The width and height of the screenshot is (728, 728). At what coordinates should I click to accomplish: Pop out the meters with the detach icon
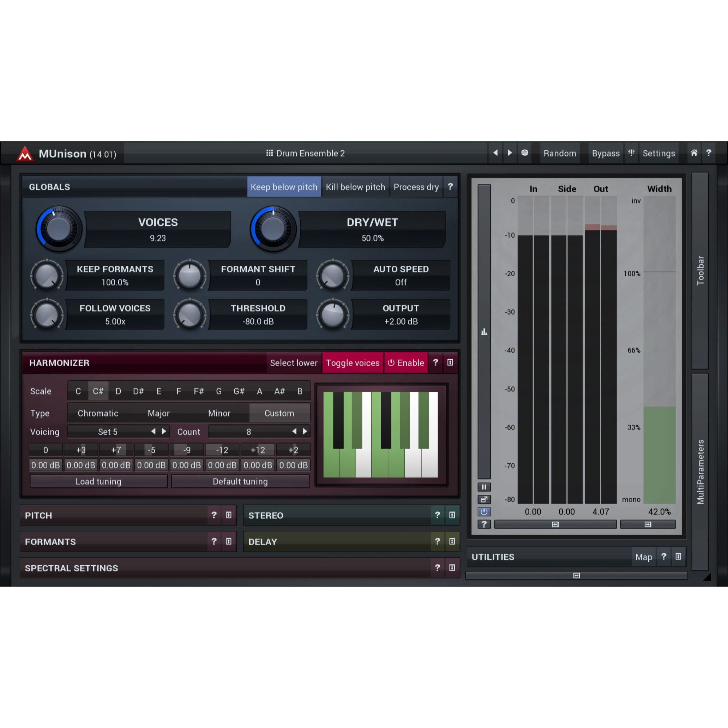(484, 499)
